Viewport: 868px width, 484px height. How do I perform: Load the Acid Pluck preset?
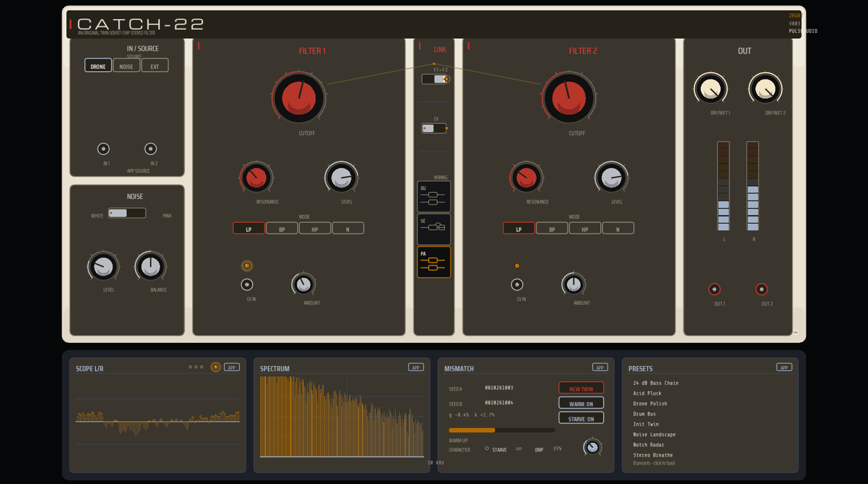coord(647,393)
